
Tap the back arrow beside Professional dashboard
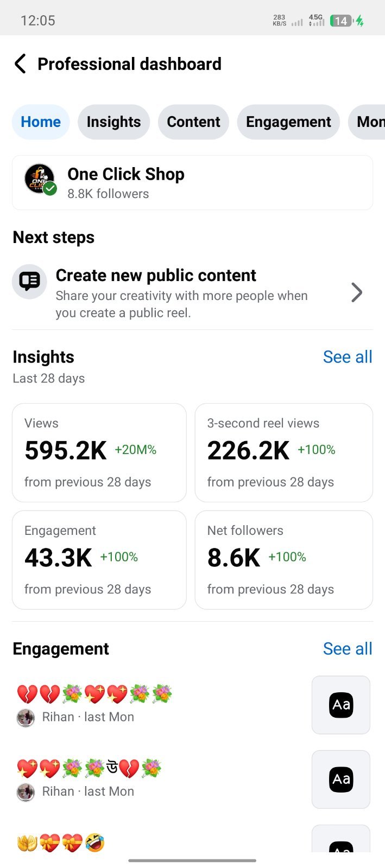click(20, 63)
